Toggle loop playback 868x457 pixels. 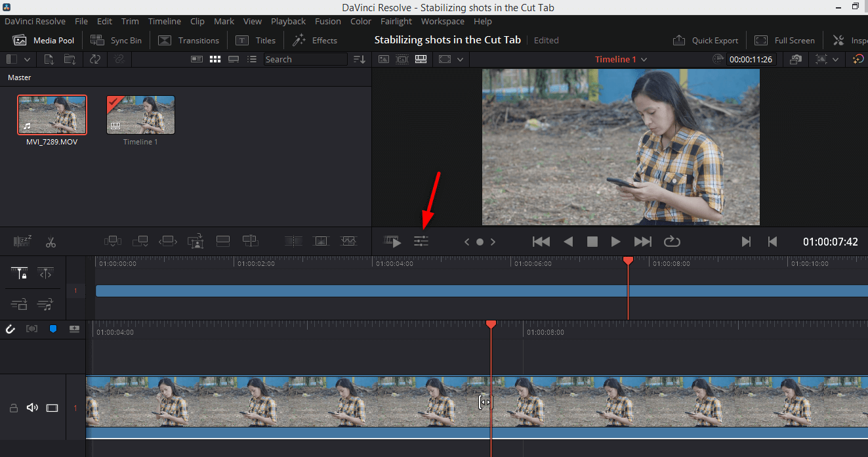[x=672, y=242]
